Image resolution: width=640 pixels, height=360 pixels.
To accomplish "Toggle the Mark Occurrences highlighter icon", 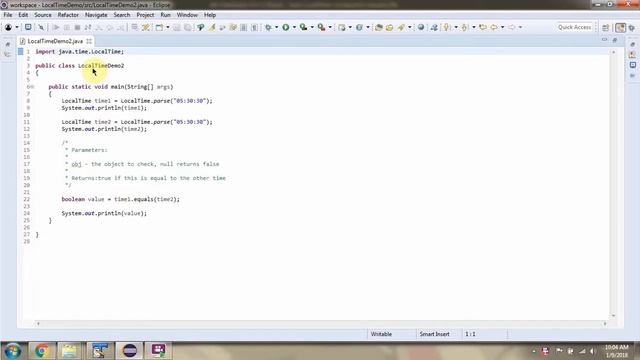I will (x=212, y=27).
